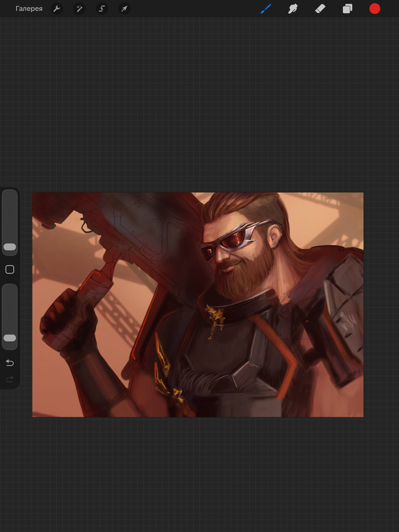The width and height of the screenshot is (399, 532).
Task: Undo the last stroke
Action: point(10,363)
